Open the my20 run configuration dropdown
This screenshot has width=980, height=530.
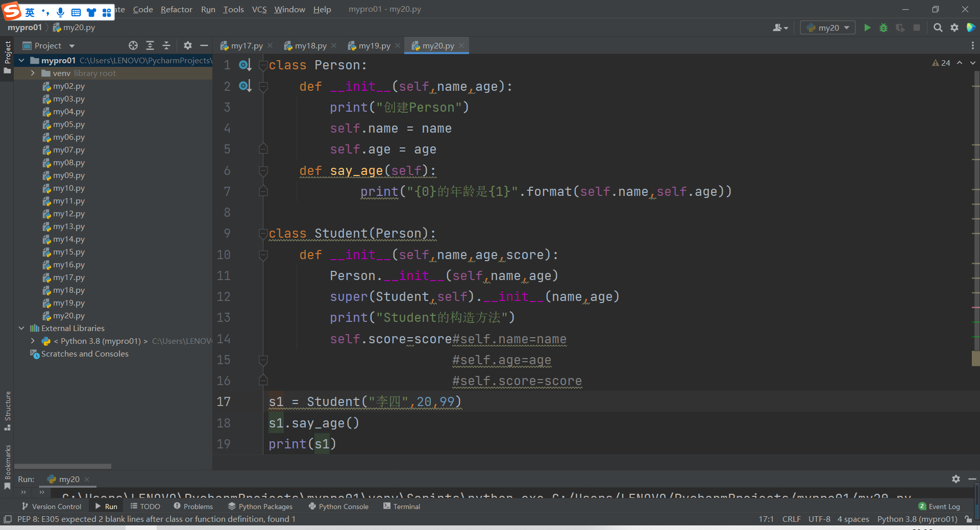[827, 28]
